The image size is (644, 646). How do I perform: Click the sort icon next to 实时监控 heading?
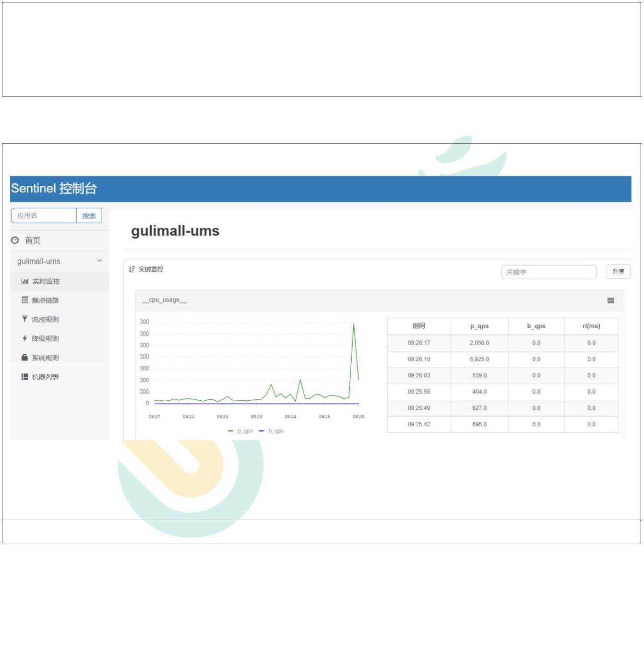pyautogui.click(x=132, y=269)
